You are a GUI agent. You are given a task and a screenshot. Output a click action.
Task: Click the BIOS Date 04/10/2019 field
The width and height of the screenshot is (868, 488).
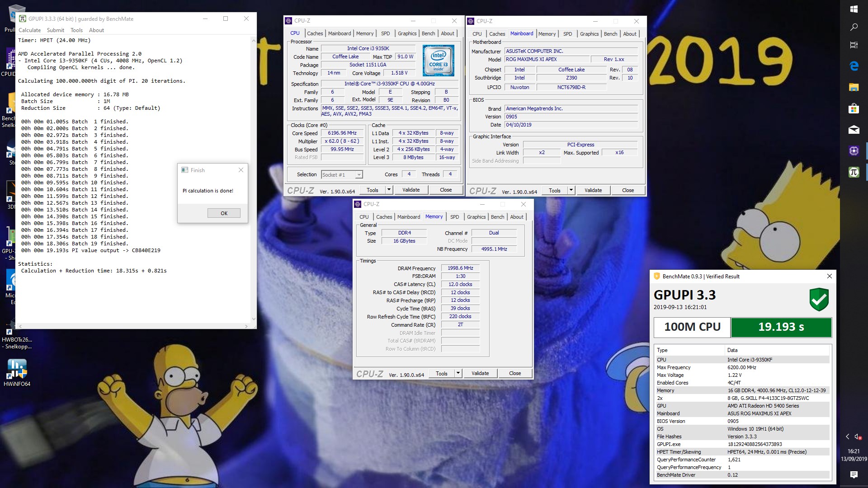571,125
